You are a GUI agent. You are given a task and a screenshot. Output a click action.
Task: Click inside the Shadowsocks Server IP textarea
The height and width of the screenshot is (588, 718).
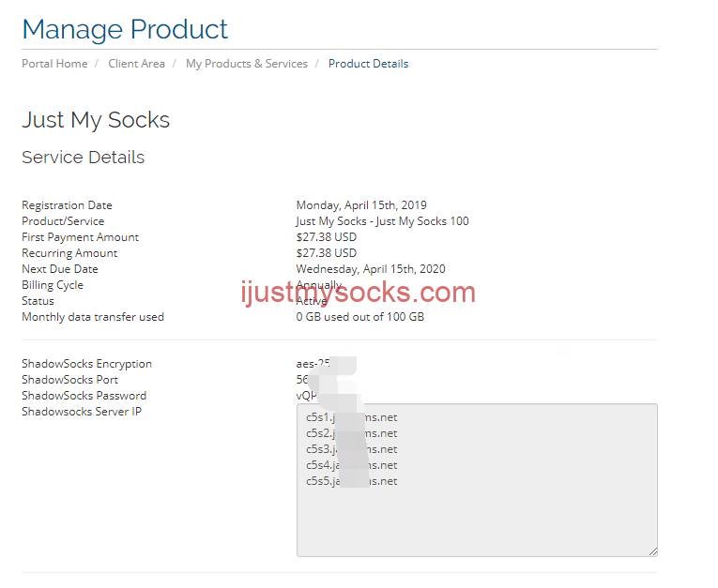click(x=477, y=480)
